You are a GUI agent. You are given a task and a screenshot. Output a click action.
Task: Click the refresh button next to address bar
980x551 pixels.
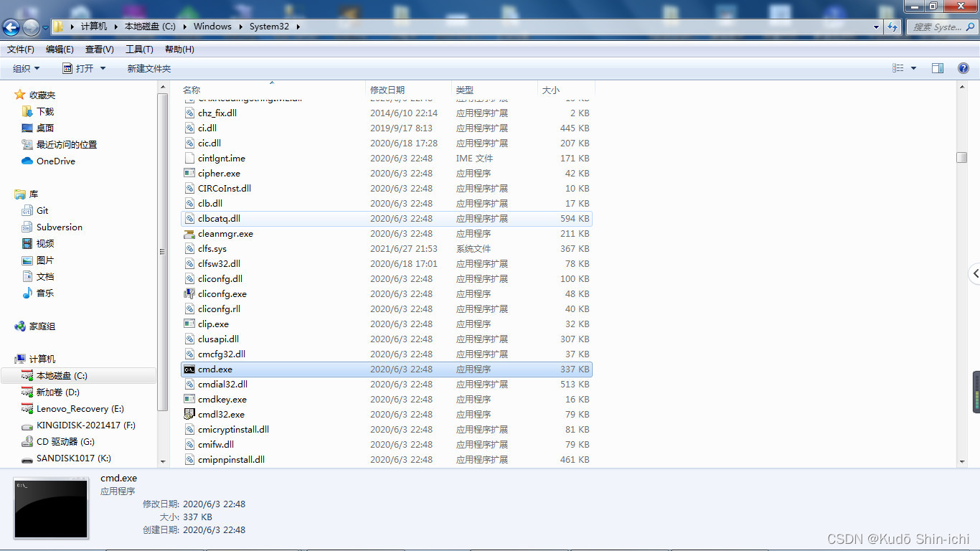click(x=892, y=27)
